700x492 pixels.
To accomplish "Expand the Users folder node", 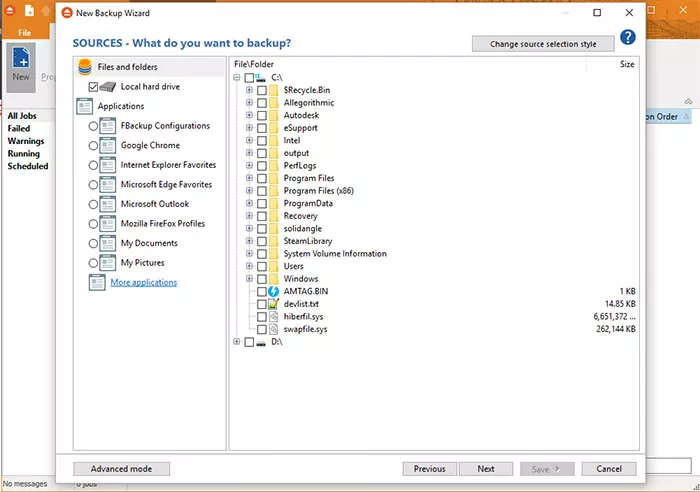I will [249, 266].
